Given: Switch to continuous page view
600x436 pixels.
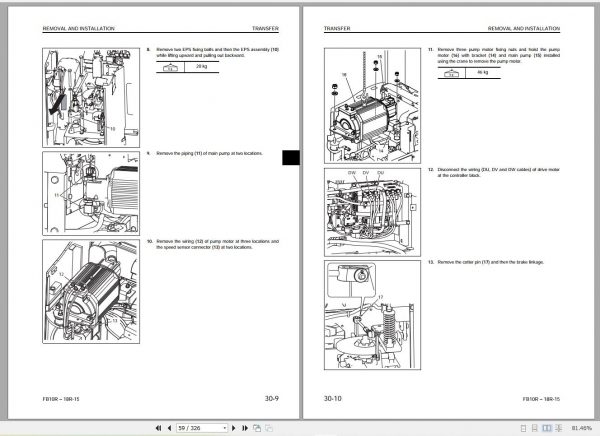Looking at the screenshot, I should point(535,428).
